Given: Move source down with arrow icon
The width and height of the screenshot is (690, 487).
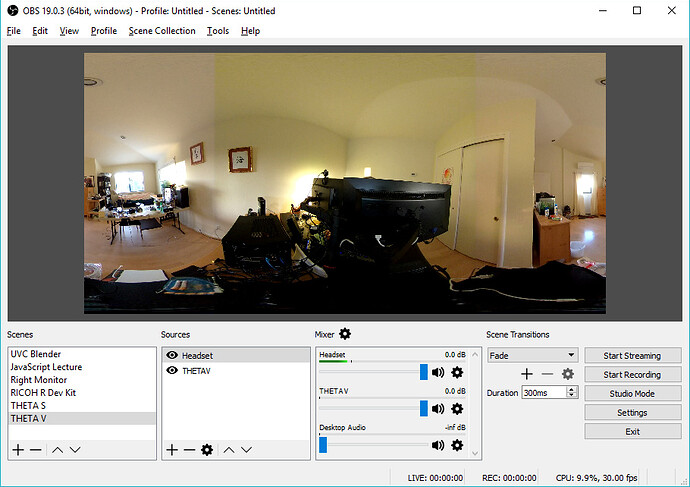Looking at the screenshot, I should (x=246, y=450).
